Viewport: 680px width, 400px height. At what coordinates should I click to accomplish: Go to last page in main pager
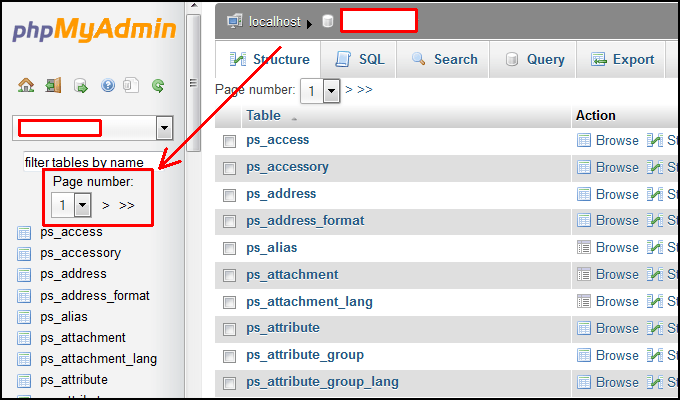click(365, 90)
